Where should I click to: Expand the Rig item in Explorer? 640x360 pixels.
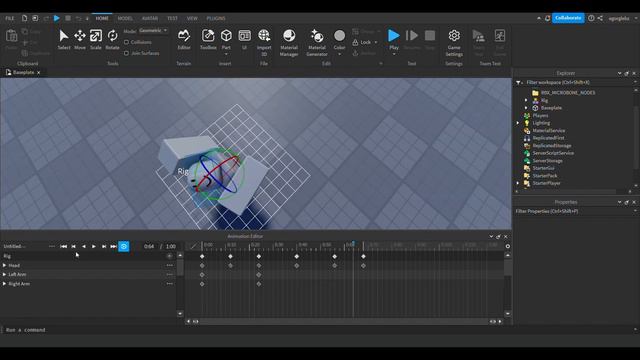coord(526,100)
